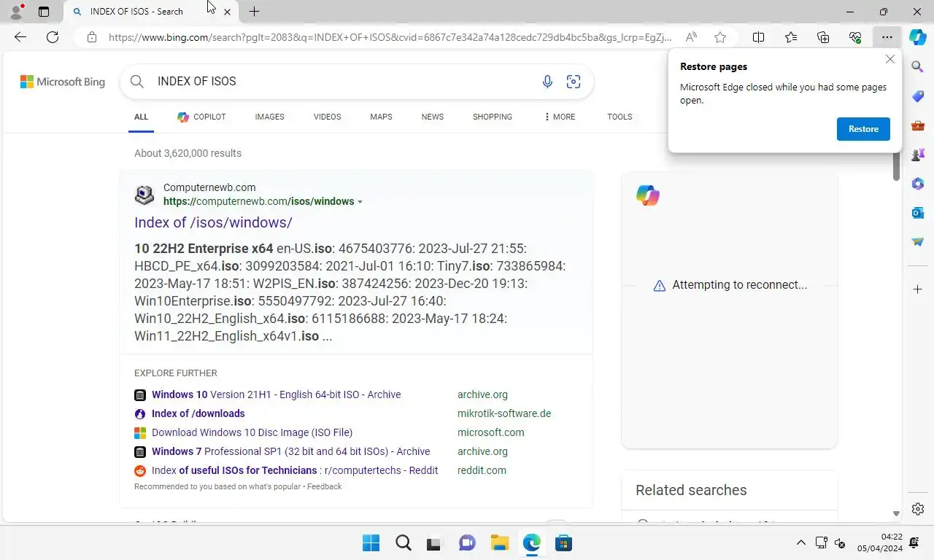Open Task View on the taskbar
This screenshot has height=560, width=934.
coord(435,543)
